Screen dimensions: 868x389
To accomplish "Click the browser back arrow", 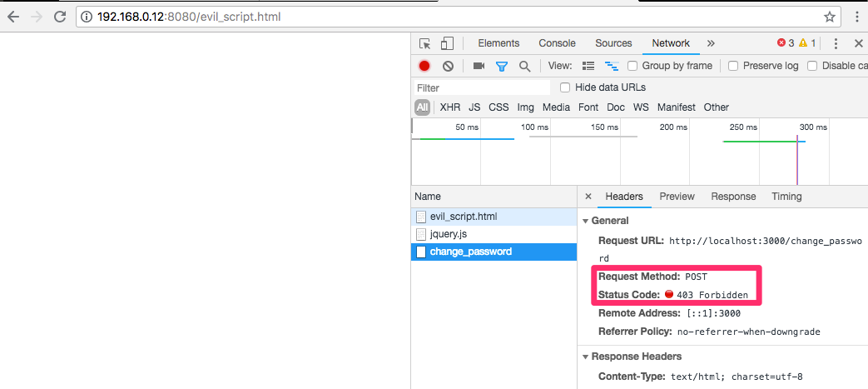I will pos(12,17).
